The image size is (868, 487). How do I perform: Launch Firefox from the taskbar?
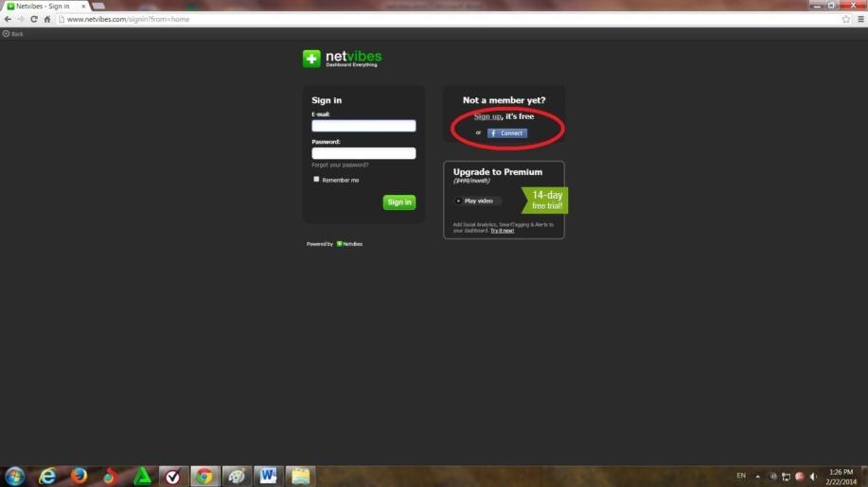[x=80, y=476]
